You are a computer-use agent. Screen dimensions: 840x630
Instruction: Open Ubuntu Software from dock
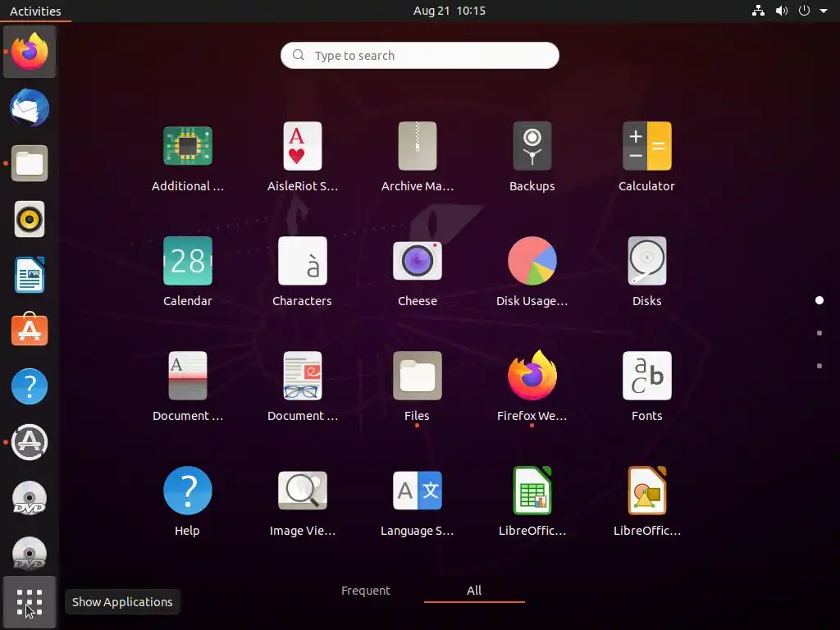coord(30,330)
